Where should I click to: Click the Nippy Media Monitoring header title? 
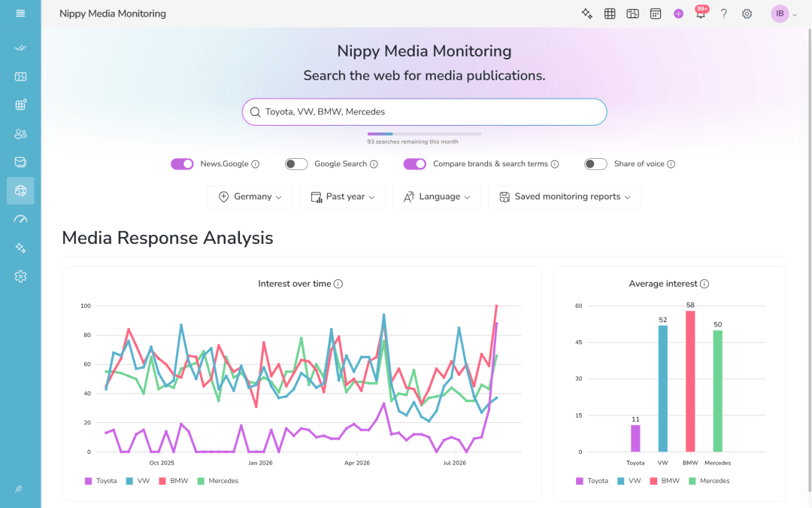click(112, 14)
